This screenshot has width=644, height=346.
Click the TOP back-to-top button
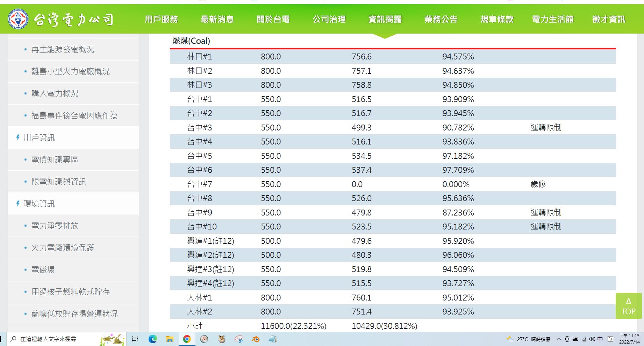(x=628, y=306)
